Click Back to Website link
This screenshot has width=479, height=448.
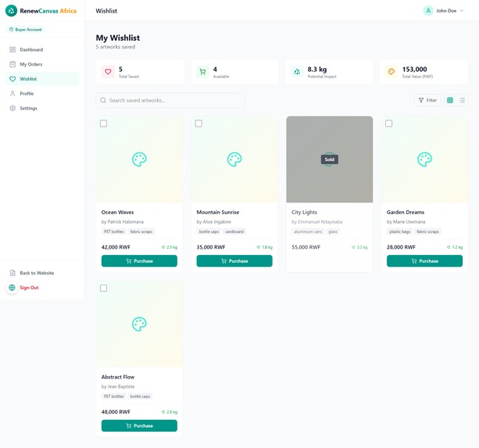pyautogui.click(x=42, y=273)
